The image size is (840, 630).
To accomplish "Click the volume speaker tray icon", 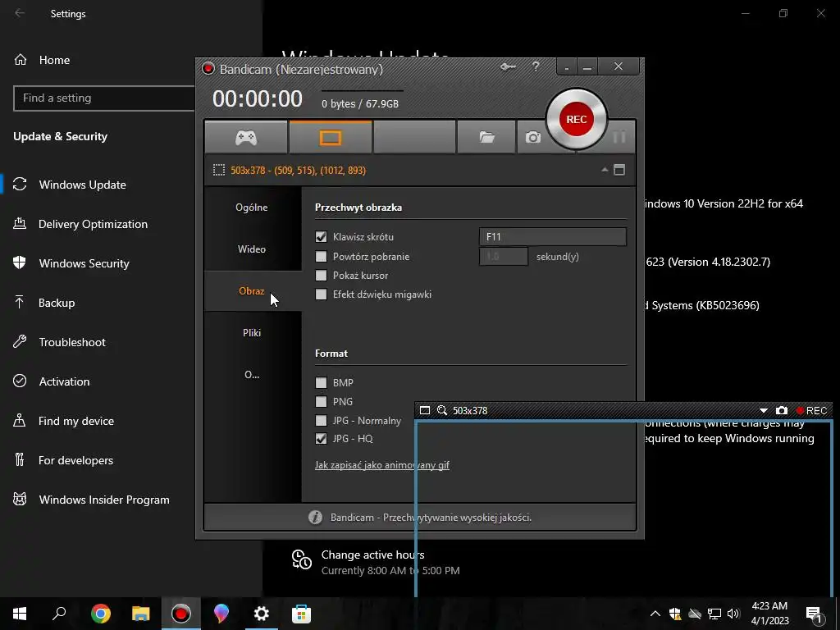I will coord(733,614).
